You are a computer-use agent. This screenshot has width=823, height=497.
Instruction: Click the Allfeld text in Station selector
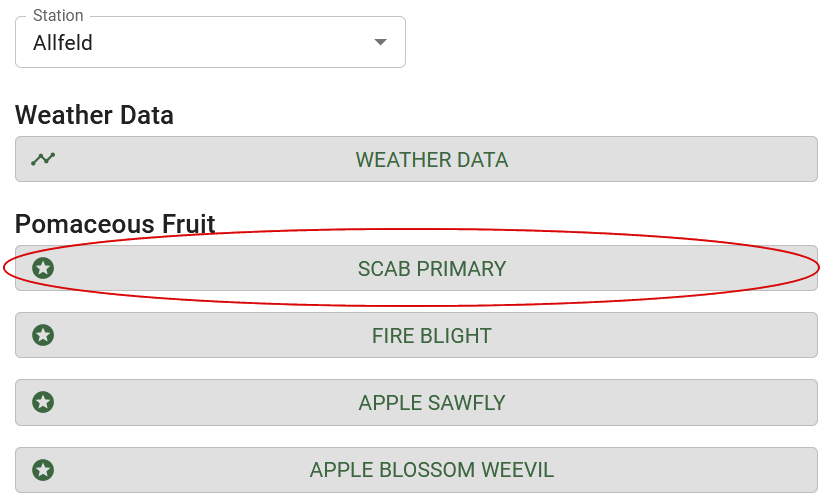62,43
